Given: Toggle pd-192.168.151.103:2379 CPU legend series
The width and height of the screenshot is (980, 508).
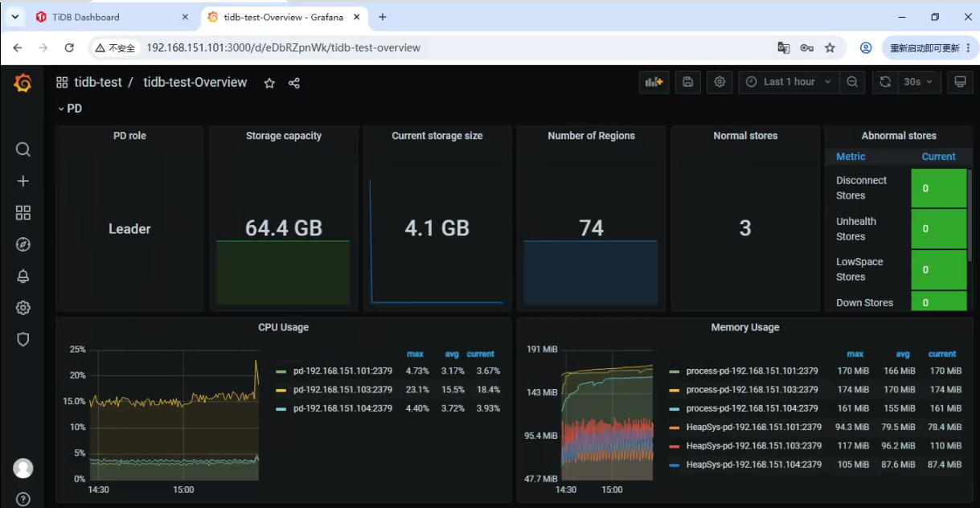Looking at the screenshot, I should (342, 390).
